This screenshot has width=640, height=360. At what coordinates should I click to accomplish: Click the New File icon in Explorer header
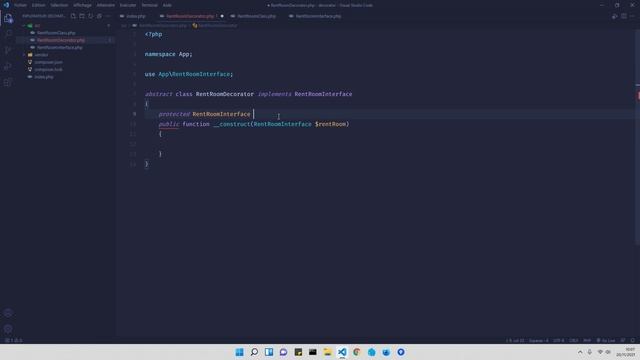click(73, 16)
